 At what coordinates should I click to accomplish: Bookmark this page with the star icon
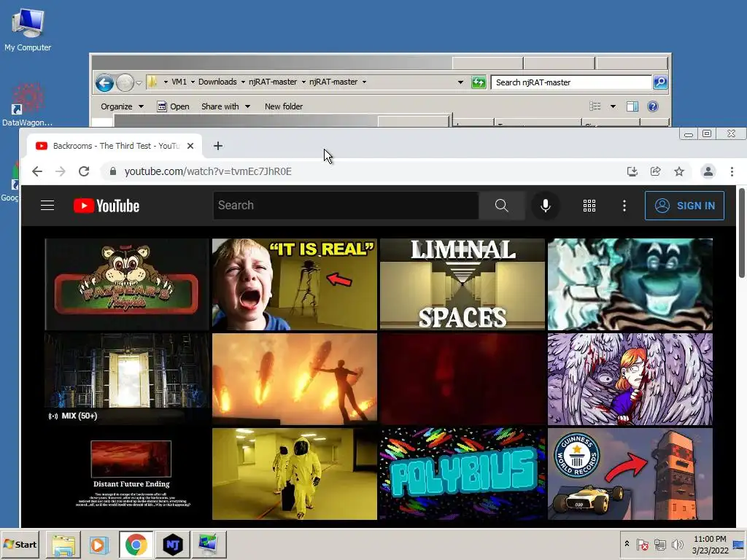coord(679,171)
